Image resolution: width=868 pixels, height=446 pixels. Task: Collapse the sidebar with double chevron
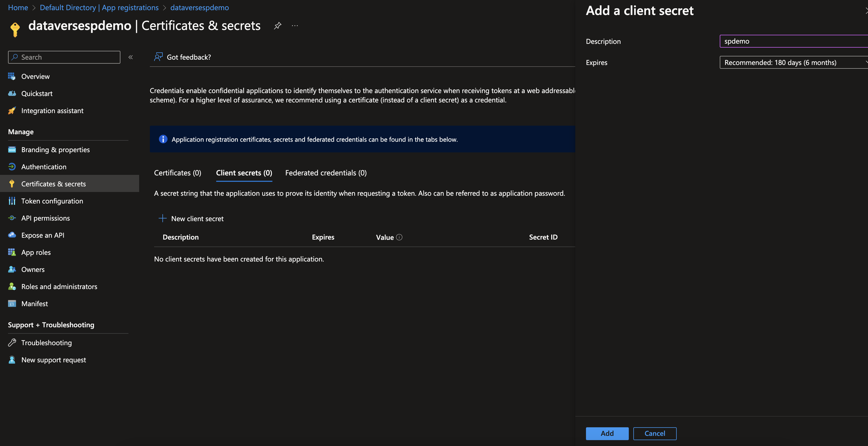(131, 57)
